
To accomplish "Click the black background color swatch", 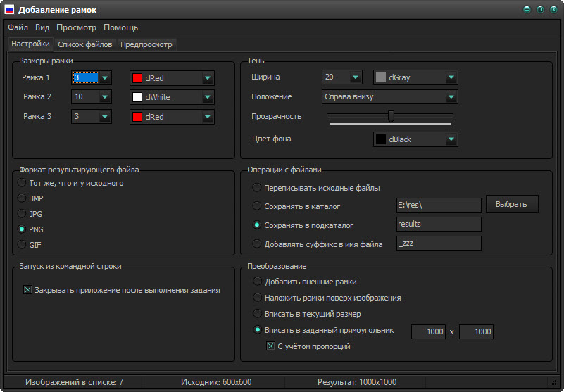I will (380, 139).
